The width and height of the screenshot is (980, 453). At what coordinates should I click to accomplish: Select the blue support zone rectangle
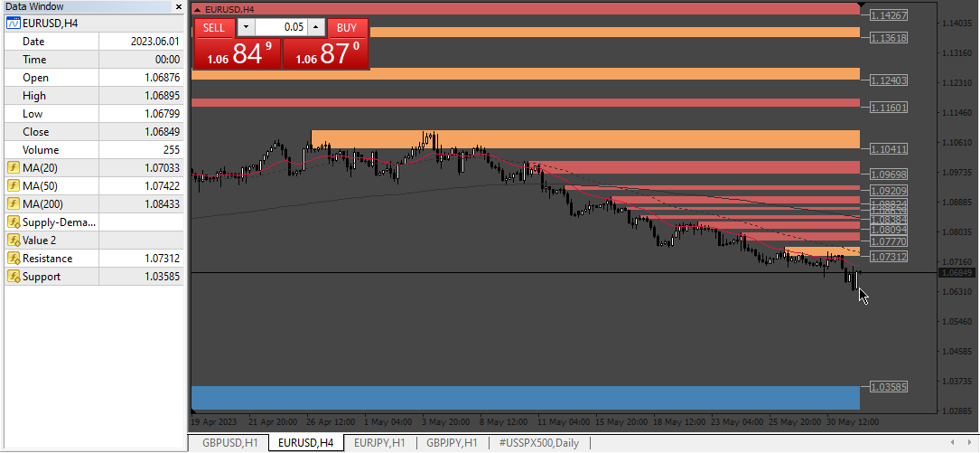(x=526, y=398)
